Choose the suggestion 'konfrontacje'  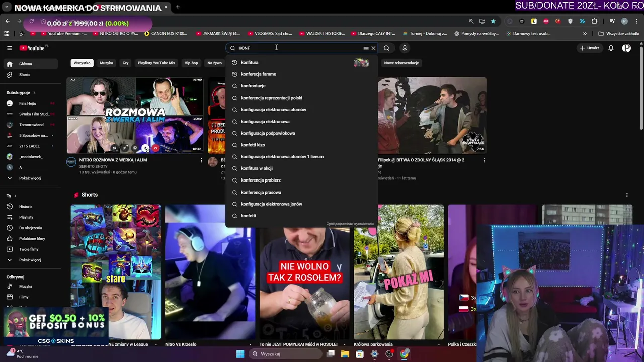(301, 86)
